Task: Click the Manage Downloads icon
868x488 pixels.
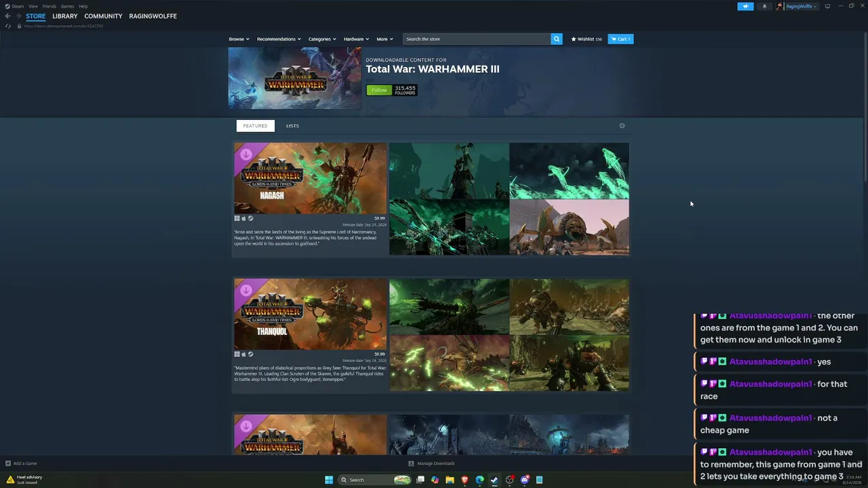Action: 411,464
